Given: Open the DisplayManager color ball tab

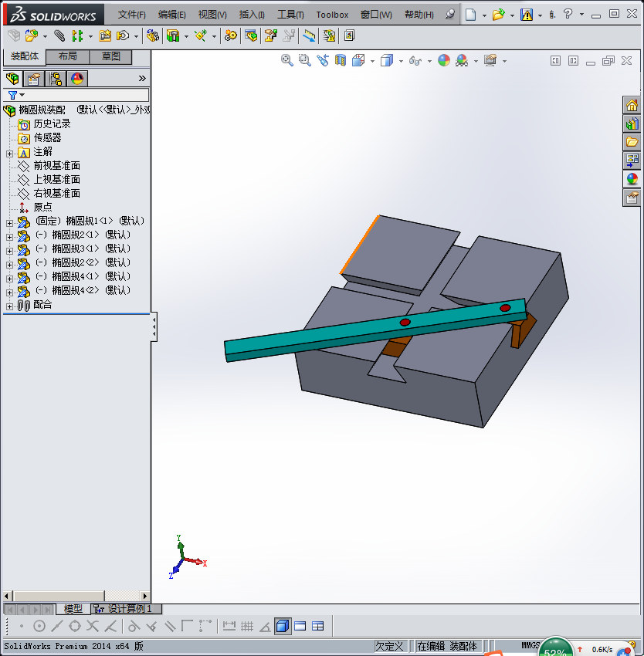Looking at the screenshot, I should tap(77, 79).
